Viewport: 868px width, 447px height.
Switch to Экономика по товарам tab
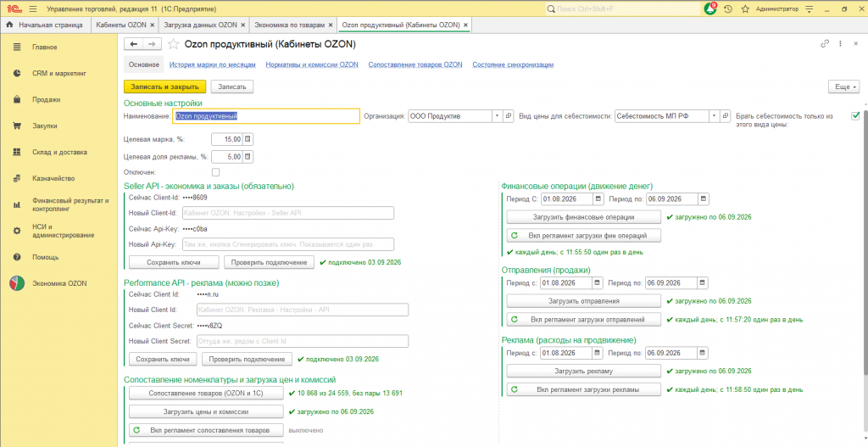290,25
